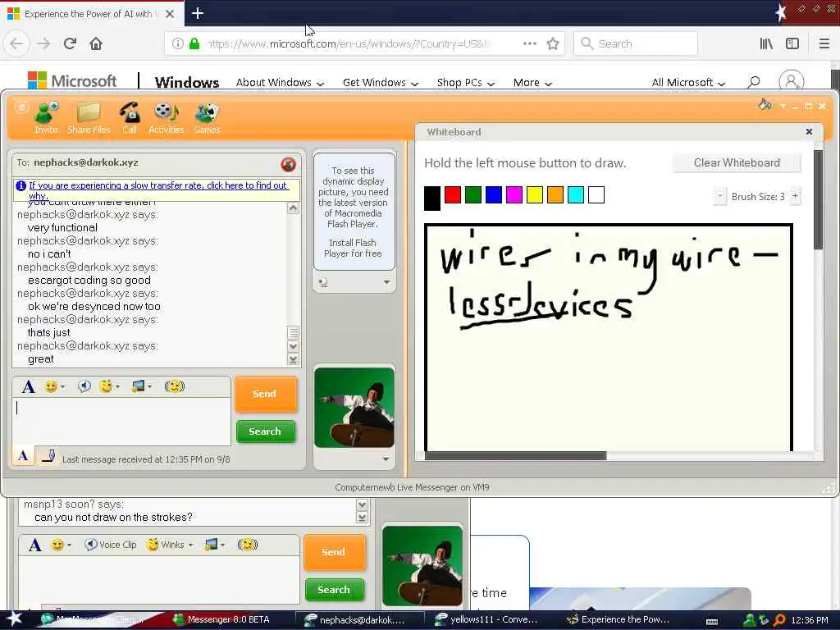840x630 pixels.
Task: Open the font icon in nephacks chat toolbar
Action: pyautogui.click(x=29, y=386)
